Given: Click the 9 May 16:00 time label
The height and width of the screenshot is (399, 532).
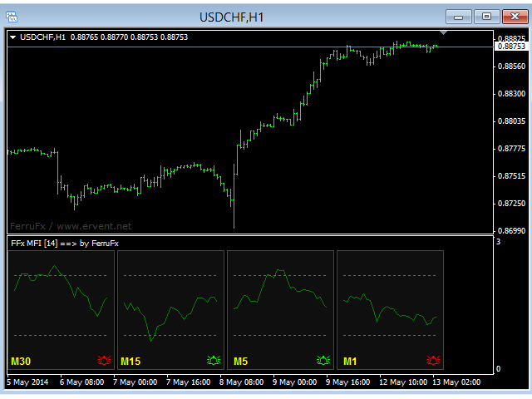Looking at the screenshot, I should click(x=348, y=382).
